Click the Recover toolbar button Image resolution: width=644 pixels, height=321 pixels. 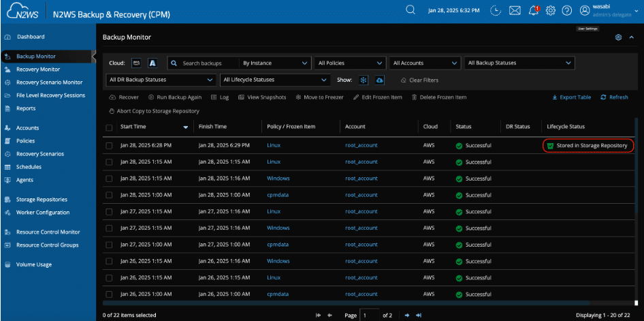point(124,97)
